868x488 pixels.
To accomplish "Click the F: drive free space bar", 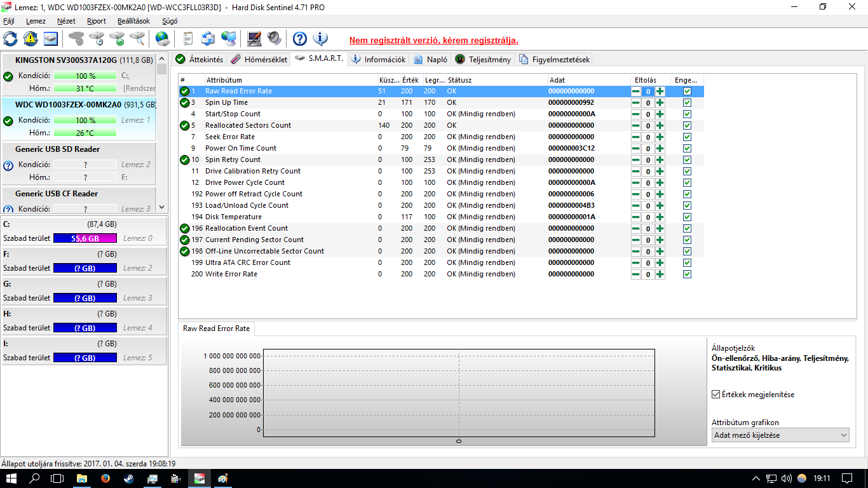I will point(85,268).
